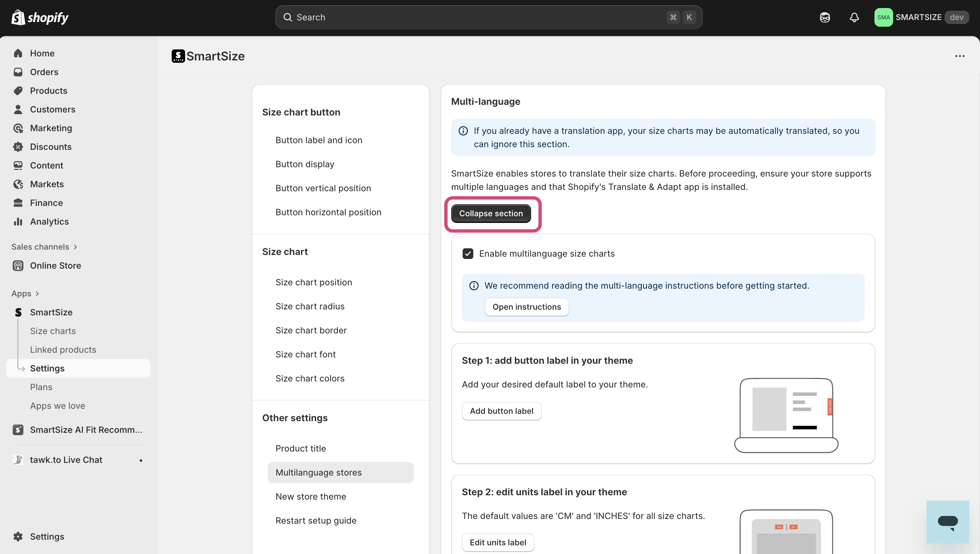Open the three-dot page options menu
This screenshot has height=554, width=980.
[959, 56]
